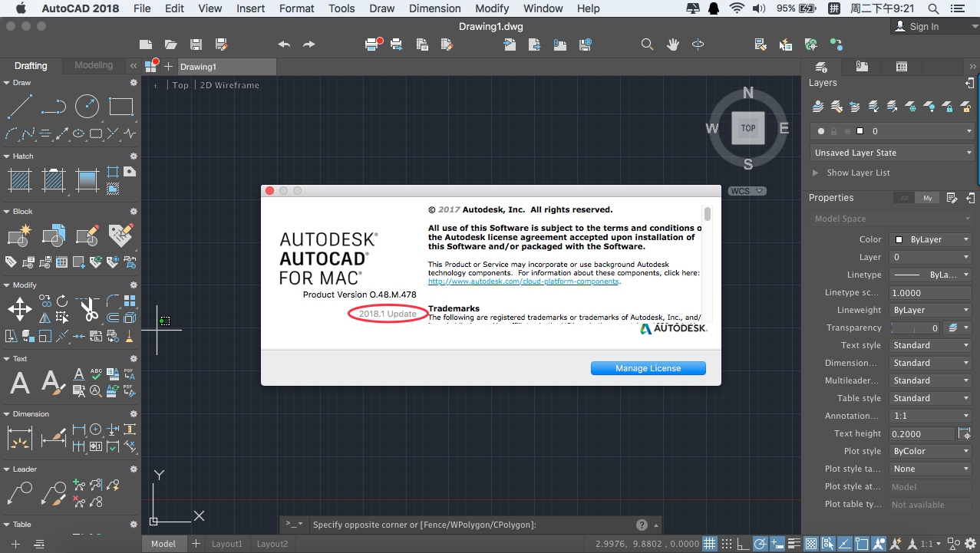Select the Move tool in Modify panel
Screen dimensions: 980x553
(20, 309)
